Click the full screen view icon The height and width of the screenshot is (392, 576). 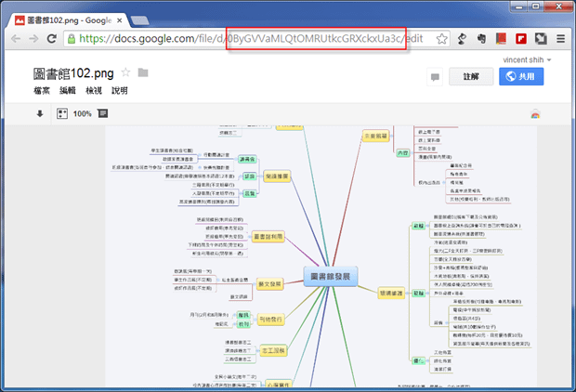point(102,113)
